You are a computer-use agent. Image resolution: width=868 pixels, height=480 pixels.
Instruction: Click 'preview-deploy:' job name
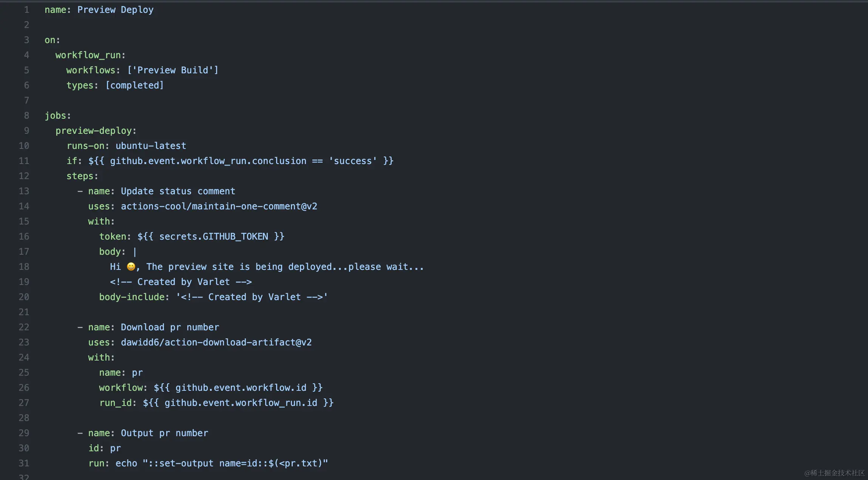point(96,131)
